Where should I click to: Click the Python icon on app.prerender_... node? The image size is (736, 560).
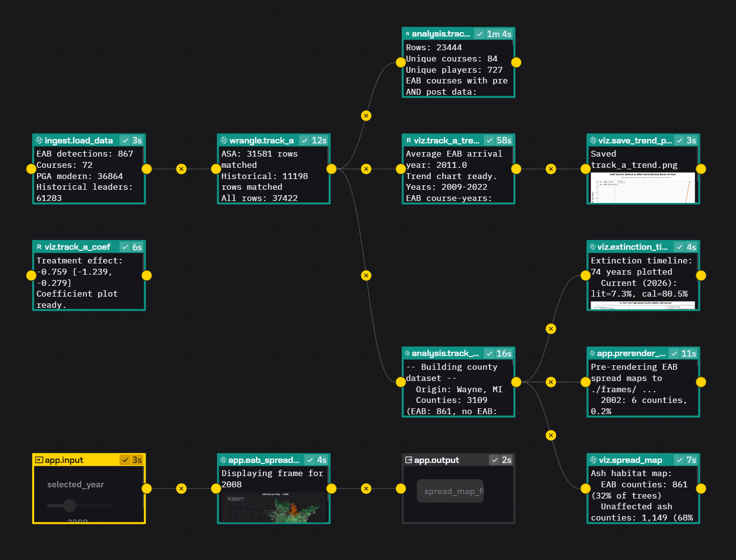click(593, 354)
